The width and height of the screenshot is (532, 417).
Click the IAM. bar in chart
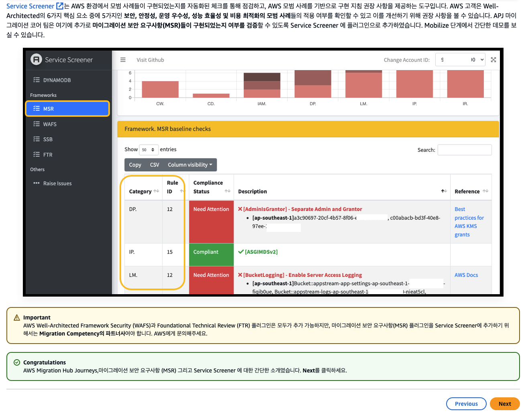coord(262,85)
